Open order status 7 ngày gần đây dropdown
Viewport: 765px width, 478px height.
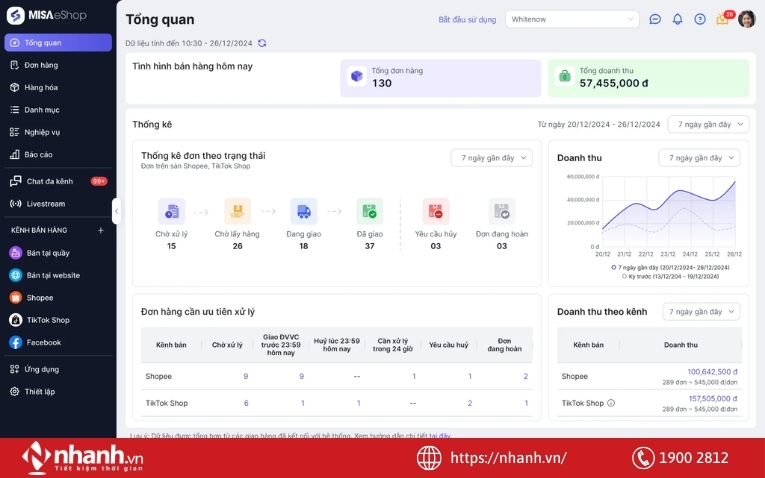(491, 158)
